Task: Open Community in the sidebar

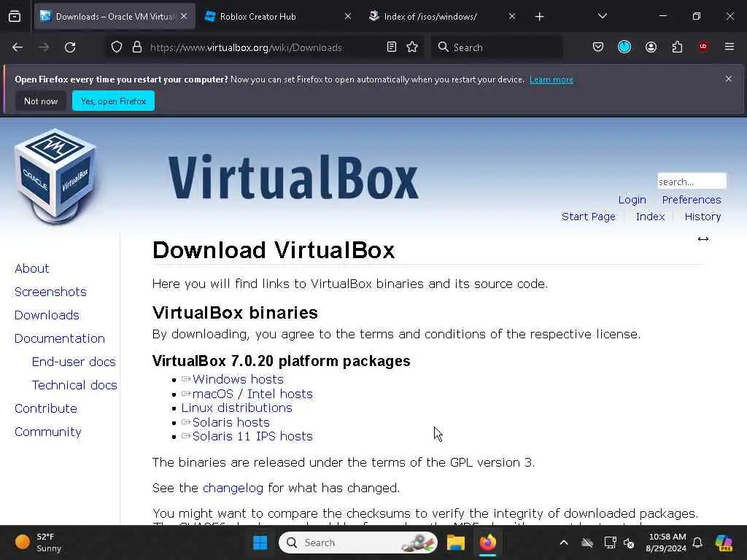Action: pos(48,432)
